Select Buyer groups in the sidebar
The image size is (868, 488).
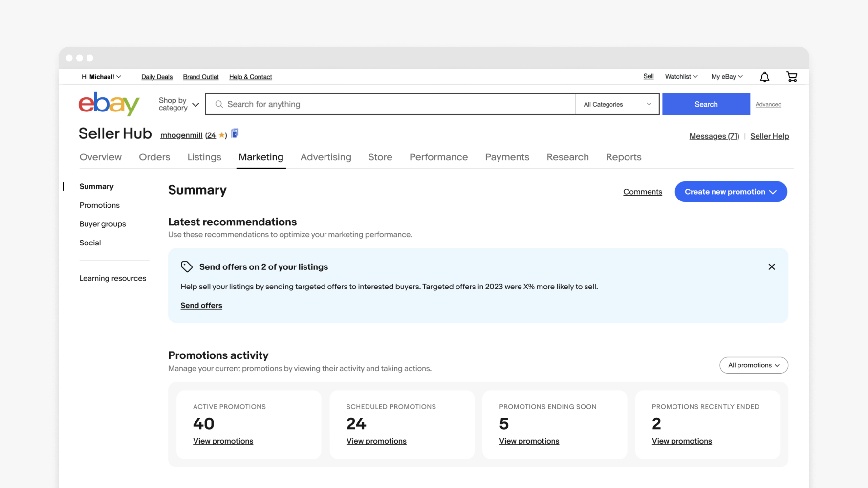point(103,224)
